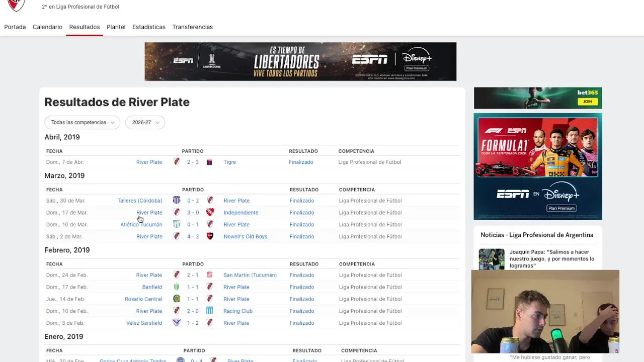Open the Tigre team link
Viewport: 644px width, 362px height.
pyautogui.click(x=229, y=162)
